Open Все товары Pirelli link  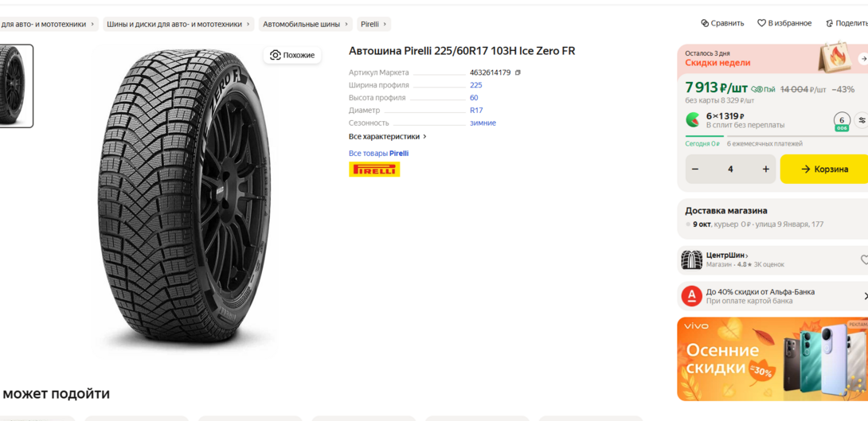click(378, 153)
